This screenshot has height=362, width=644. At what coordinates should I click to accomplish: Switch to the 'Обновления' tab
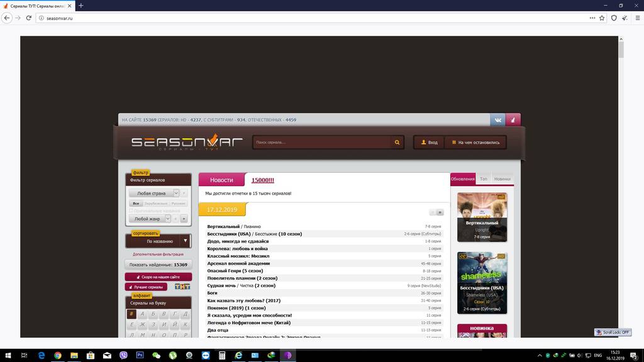tap(463, 179)
